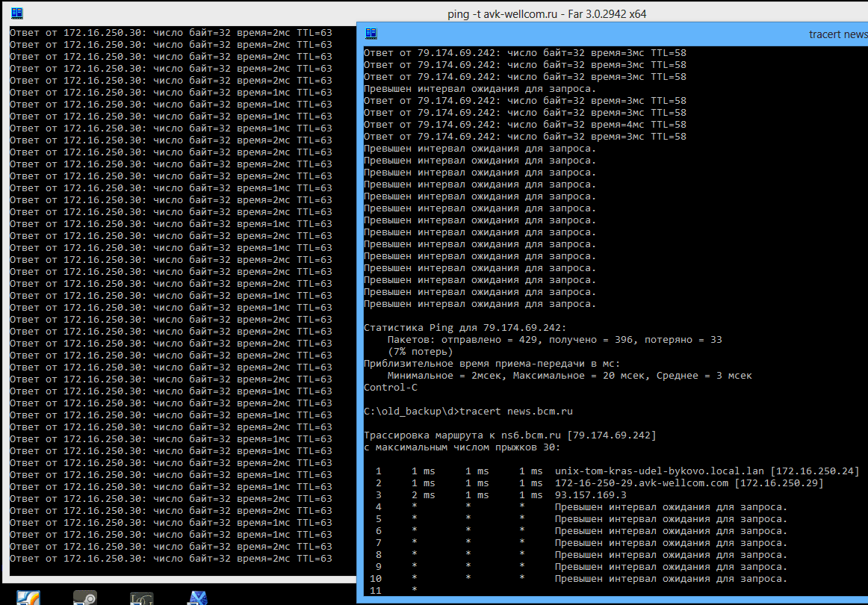Click tracert hop 10 timeout row
Screen dimensions: 868x605
click(x=578, y=579)
